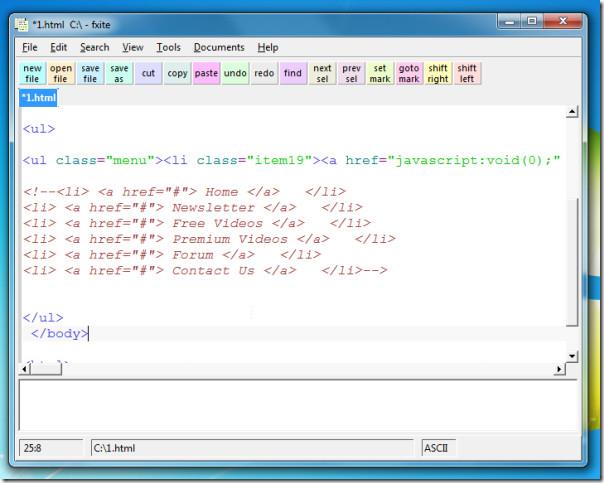
Task: Select the save as toolbar button
Action: 120,73
